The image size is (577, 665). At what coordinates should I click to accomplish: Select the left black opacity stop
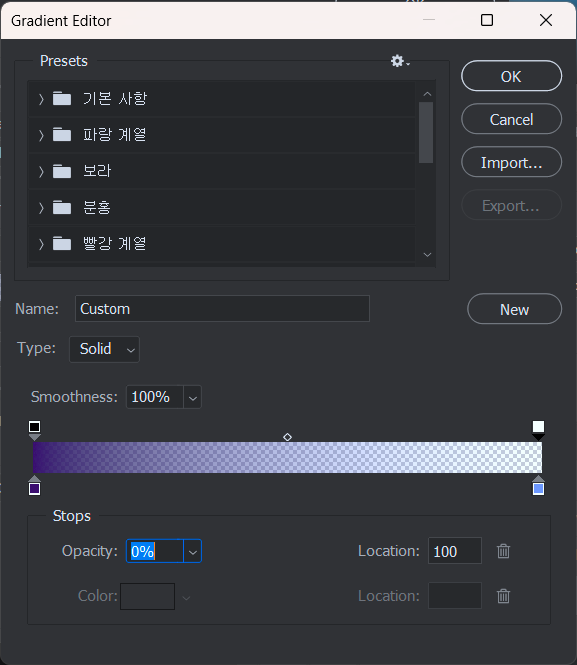(34, 430)
